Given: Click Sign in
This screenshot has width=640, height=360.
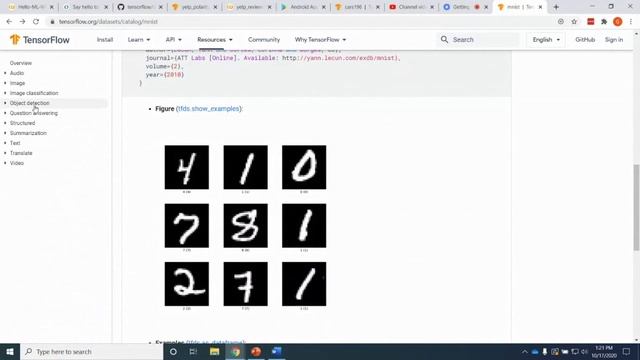Looking at the screenshot, I should coord(614,40).
